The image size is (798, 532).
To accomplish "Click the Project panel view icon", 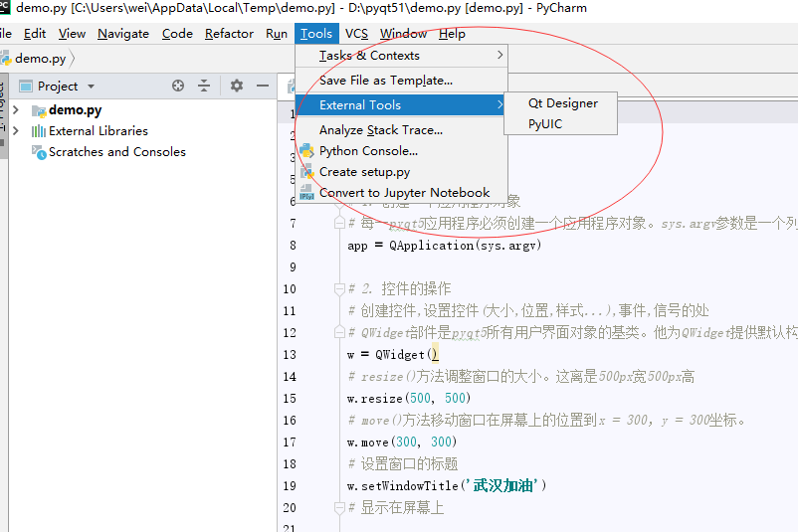I will [26, 86].
